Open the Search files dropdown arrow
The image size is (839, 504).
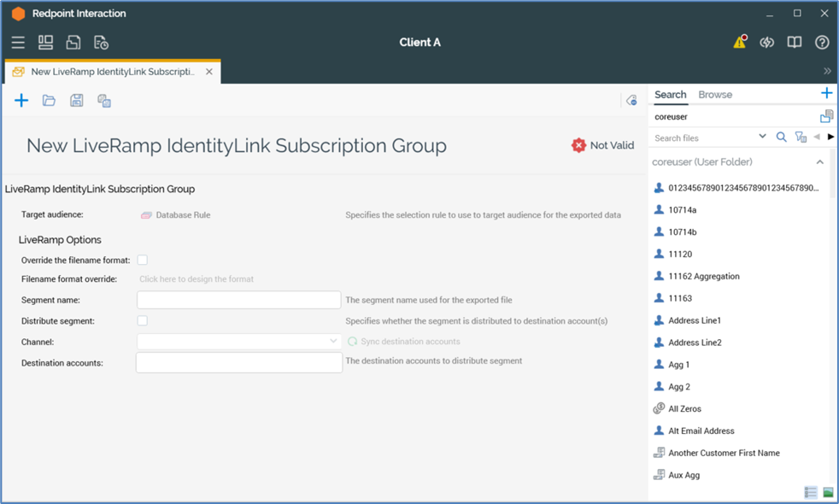[x=762, y=138]
